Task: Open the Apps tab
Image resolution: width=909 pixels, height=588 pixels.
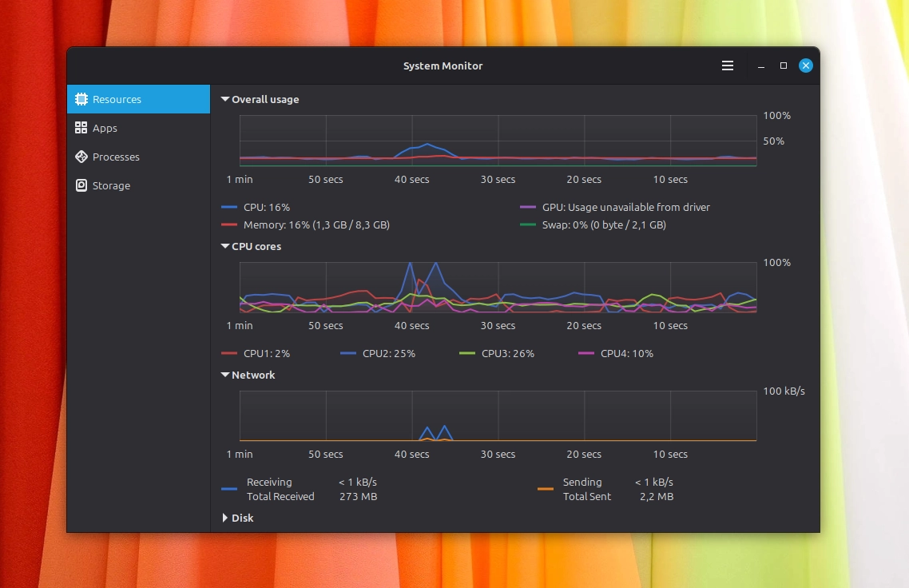Action: [x=138, y=128]
